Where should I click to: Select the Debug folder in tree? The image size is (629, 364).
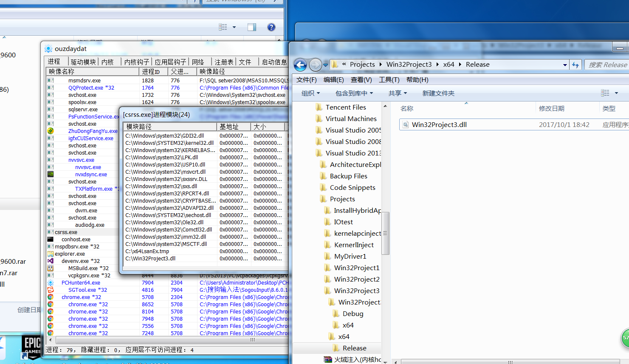pyautogui.click(x=353, y=314)
